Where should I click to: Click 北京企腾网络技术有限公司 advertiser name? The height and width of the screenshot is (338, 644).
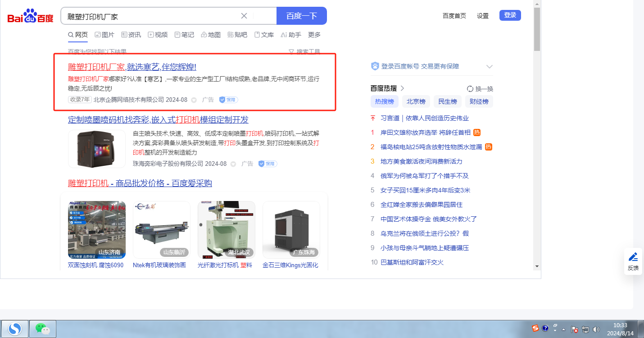pos(129,100)
